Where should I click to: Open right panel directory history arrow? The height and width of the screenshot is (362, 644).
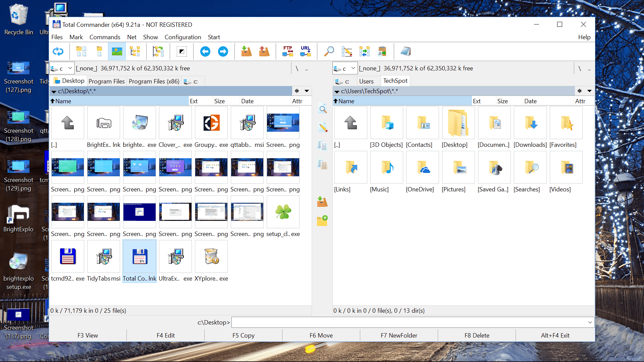pos(589,91)
